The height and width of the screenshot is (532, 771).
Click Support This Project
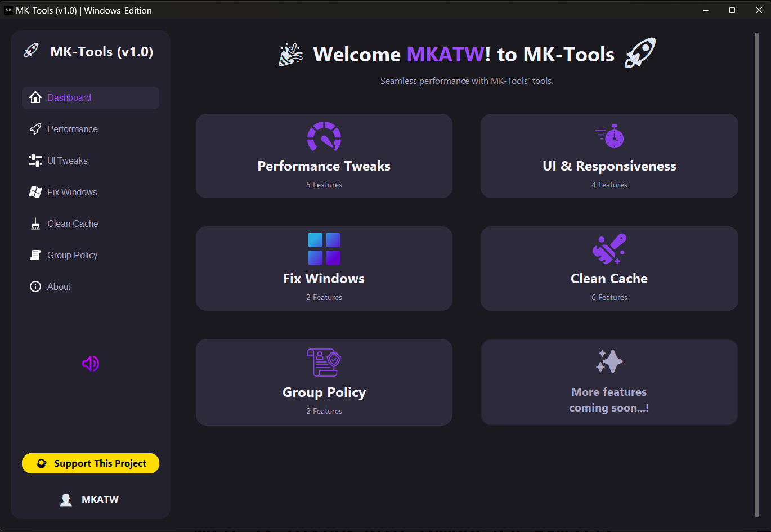tap(90, 463)
